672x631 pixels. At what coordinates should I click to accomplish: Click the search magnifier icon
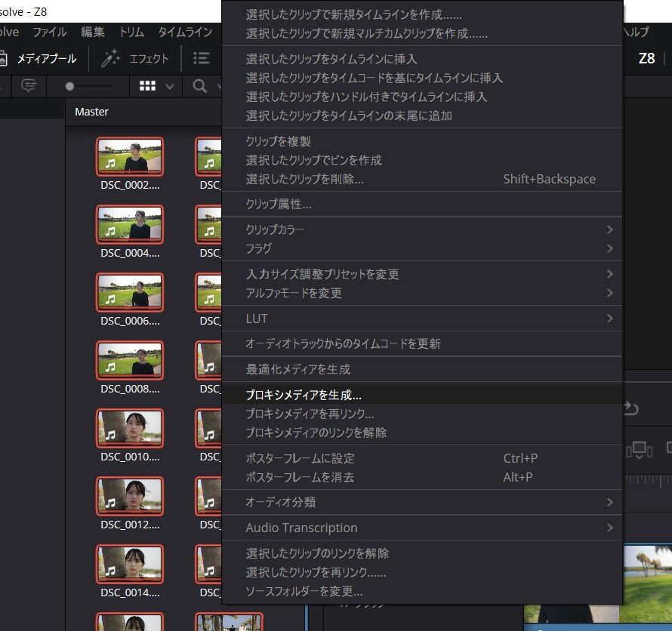tap(200, 86)
